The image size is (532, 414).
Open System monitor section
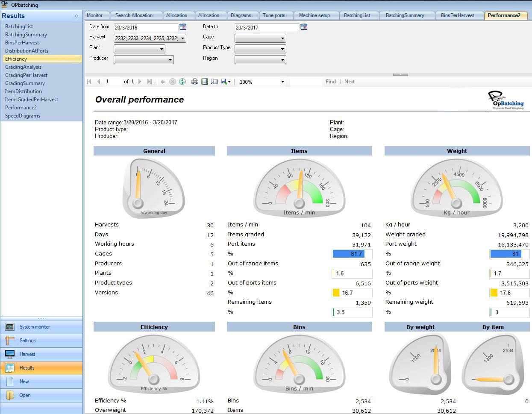(41, 327)
